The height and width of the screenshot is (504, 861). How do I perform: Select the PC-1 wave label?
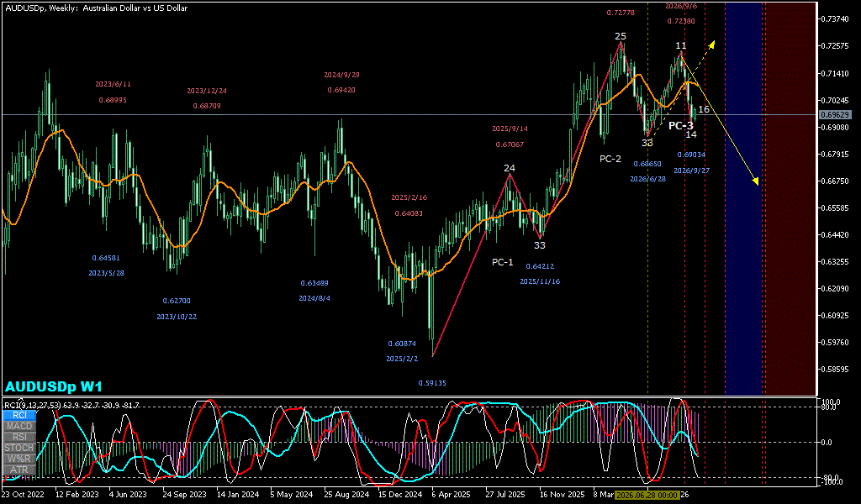(x=503, y=262)
